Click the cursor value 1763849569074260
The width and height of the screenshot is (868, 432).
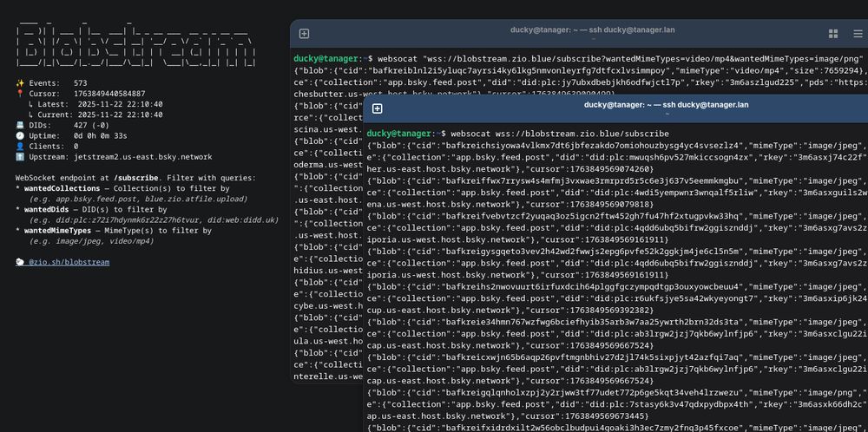pos(616,169)
